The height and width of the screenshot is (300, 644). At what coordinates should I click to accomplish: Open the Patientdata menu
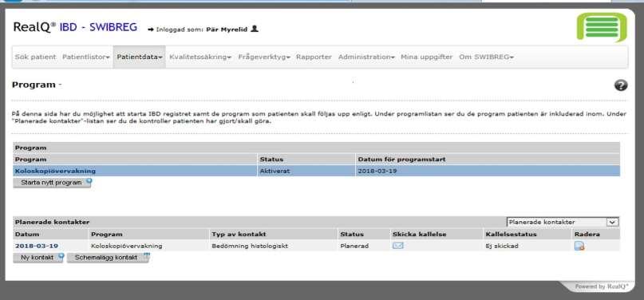(x=140, y=57)
